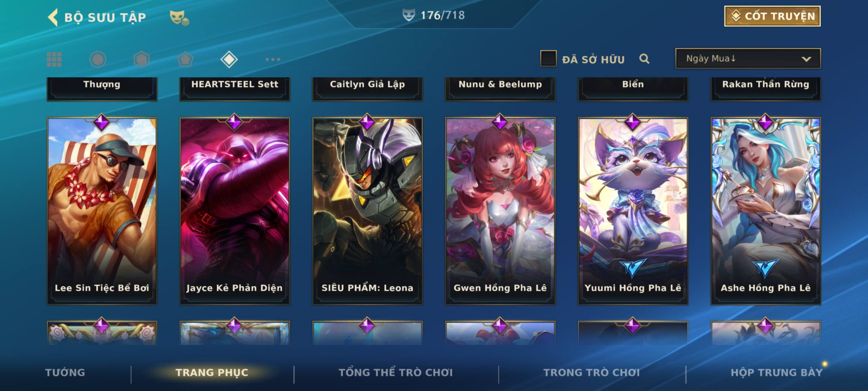View the Jayce Kẻ Phản Diện skin
868x391 pixels.
click(235, 211)
